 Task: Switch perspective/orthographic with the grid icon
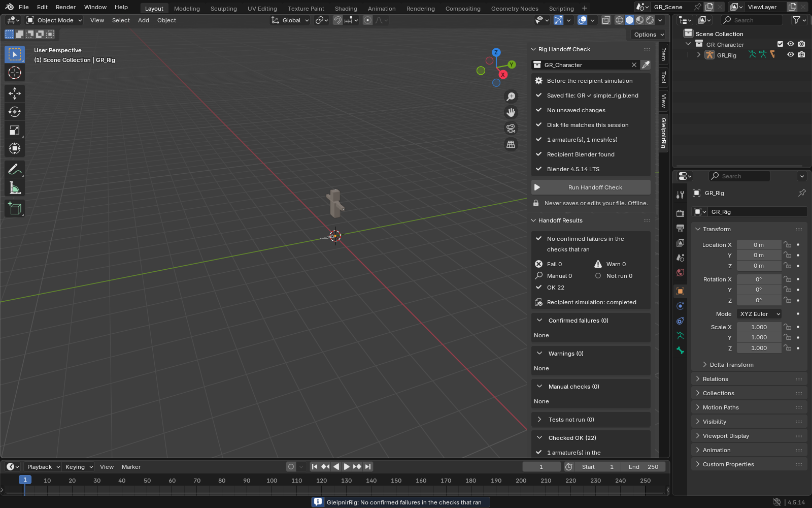[x=511, y=144]
